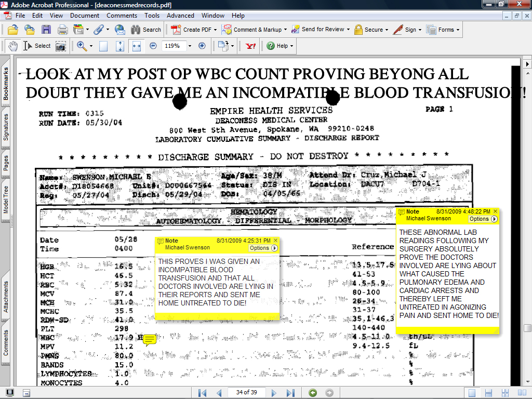Switch to Continuous page layout
The image size is (532, 399).
488,393
